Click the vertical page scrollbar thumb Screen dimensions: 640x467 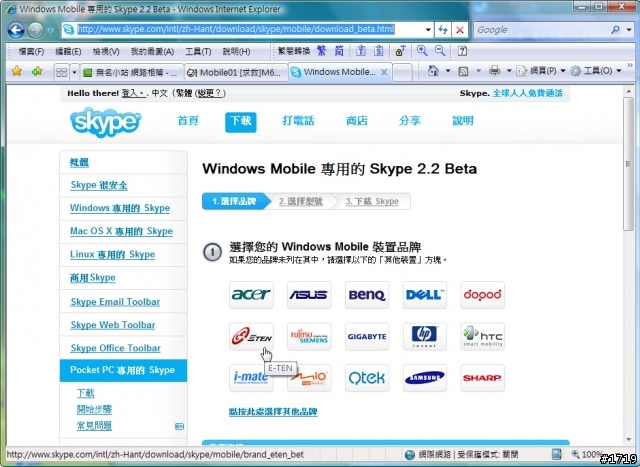629,163
